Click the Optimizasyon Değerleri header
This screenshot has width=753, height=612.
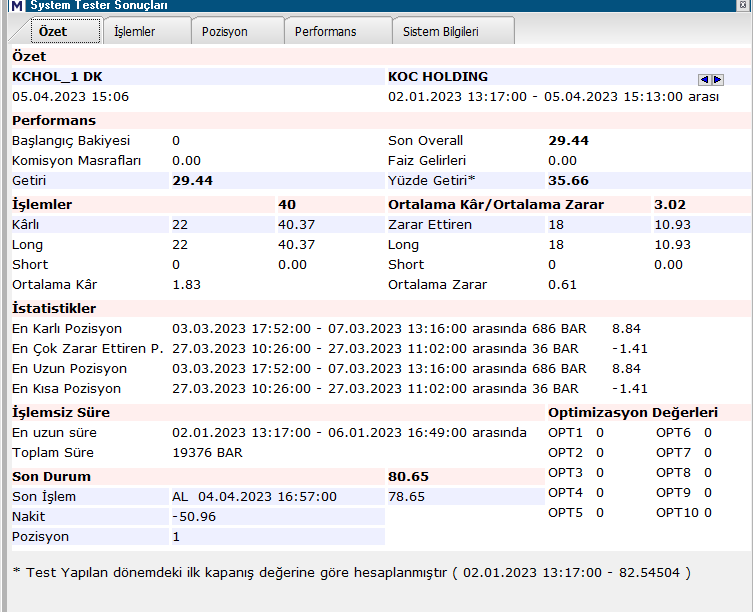[x=633, y=413]
